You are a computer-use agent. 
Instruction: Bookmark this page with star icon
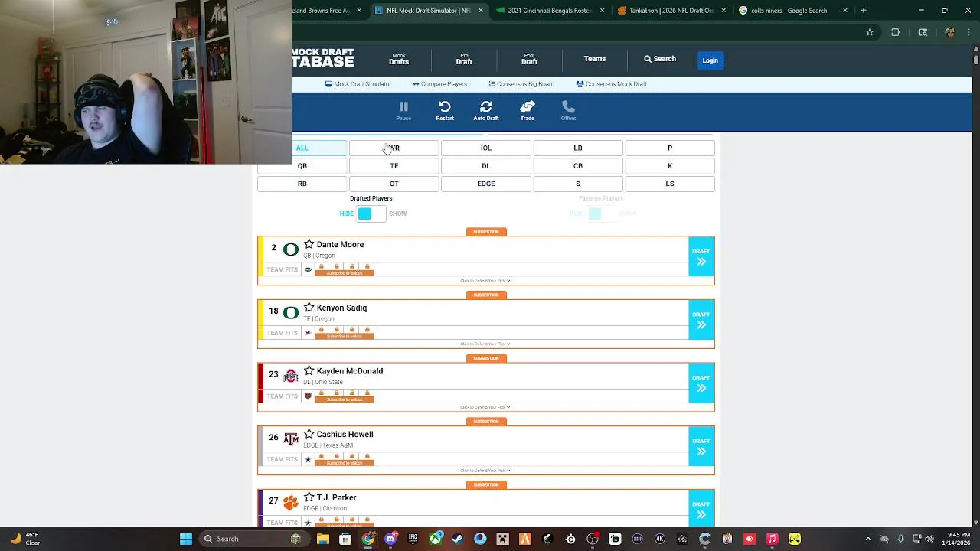tap(870, 32)
